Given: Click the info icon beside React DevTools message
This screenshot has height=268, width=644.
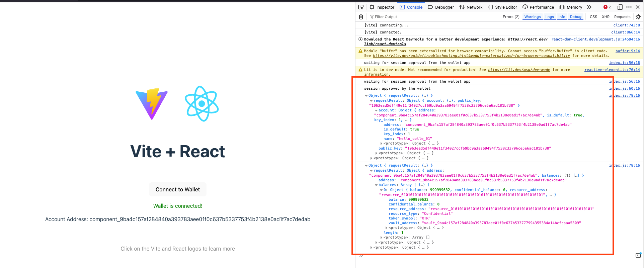Looking at the screenshot, I should coord(360,39).
